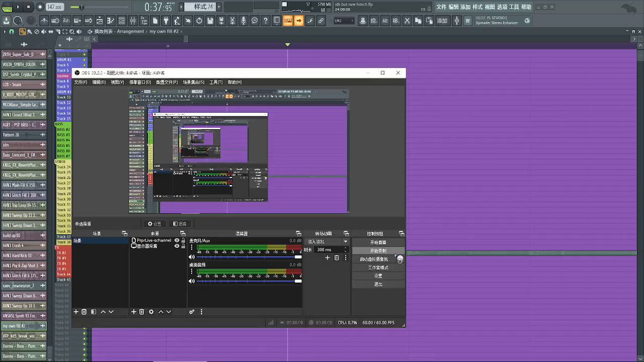Open the (无) snap dropdown in toolbar
644x362 pixels.
[343, 20]
